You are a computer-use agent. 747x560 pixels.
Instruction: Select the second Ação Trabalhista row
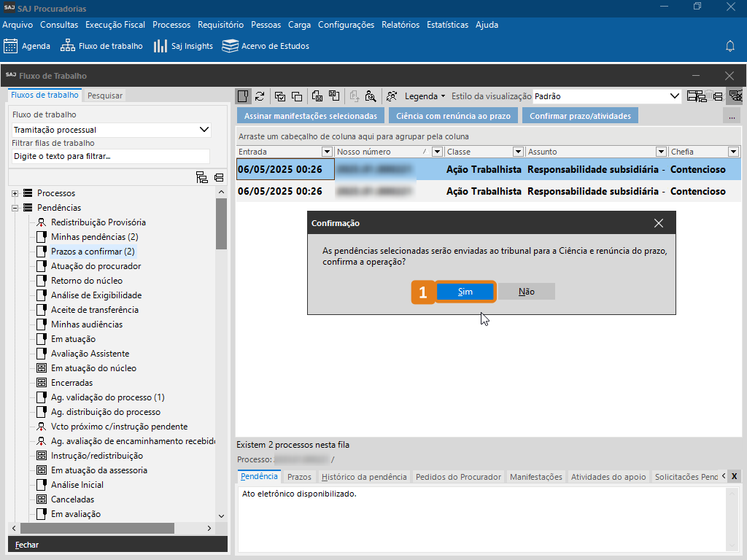coord(488,192)
